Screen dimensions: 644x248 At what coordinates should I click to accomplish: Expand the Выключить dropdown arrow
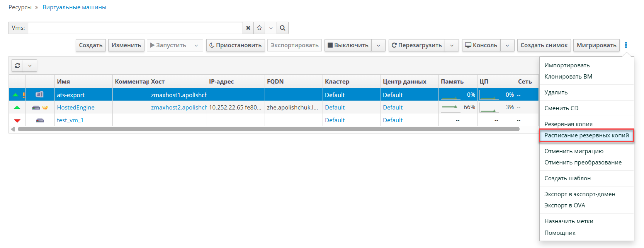coord(379,45)
